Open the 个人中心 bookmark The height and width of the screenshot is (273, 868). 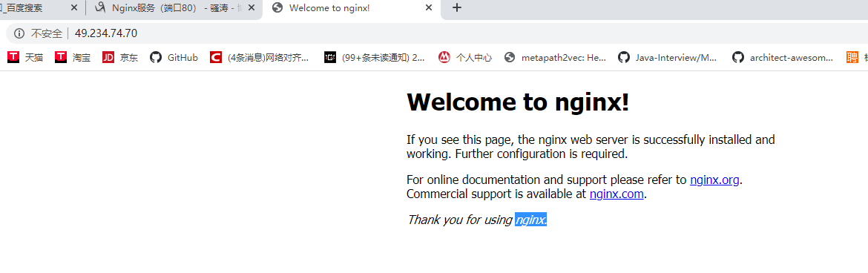[x=465, y=57]
